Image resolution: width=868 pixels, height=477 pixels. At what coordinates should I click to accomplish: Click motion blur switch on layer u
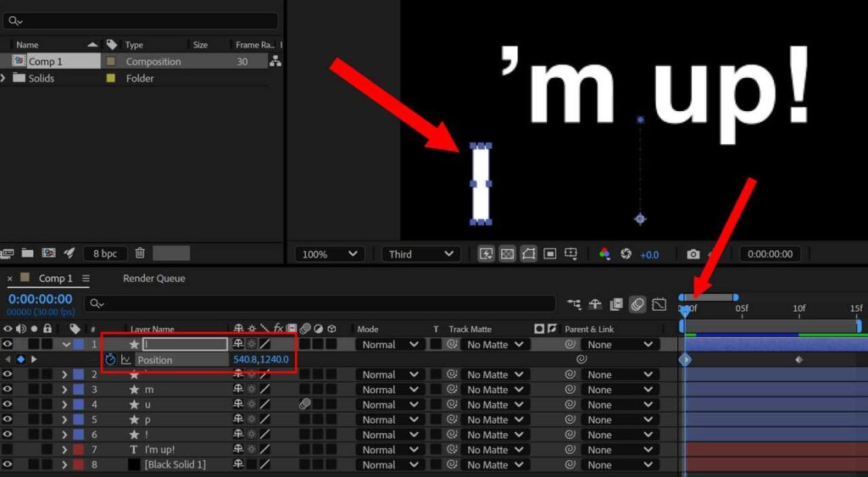click(304, 404)
